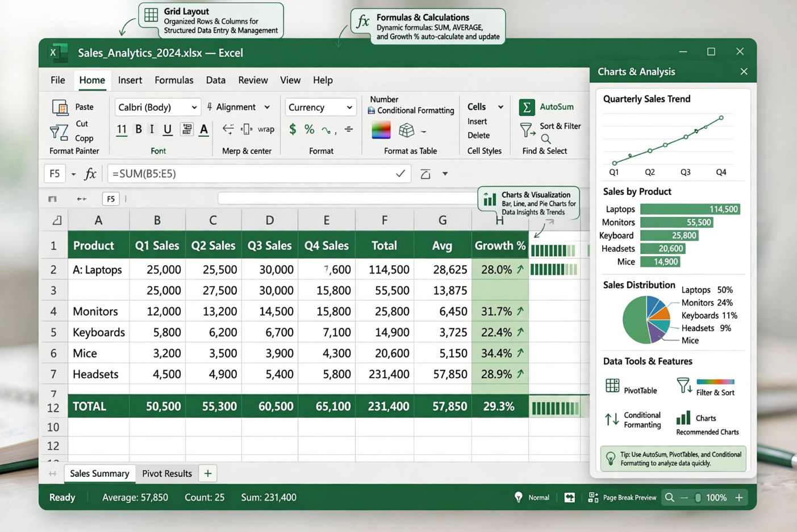
Task: Select the Sales Summary sheet tab
Action: click(99, 474)
